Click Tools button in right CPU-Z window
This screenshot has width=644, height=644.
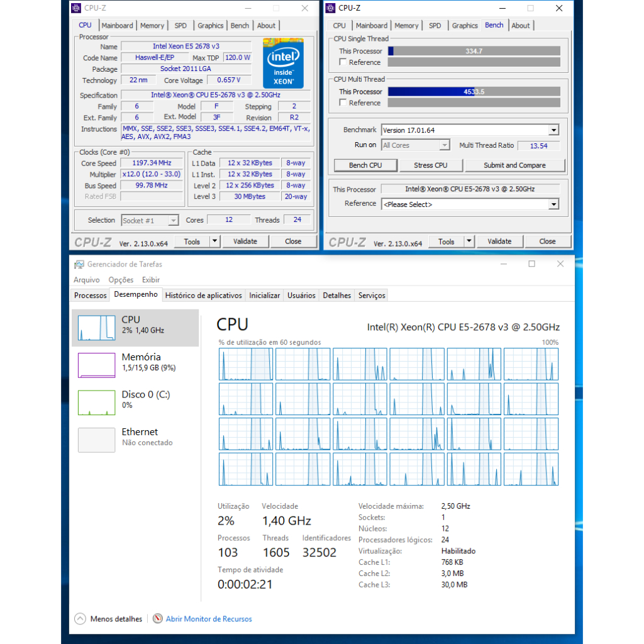tap(446, 241)
